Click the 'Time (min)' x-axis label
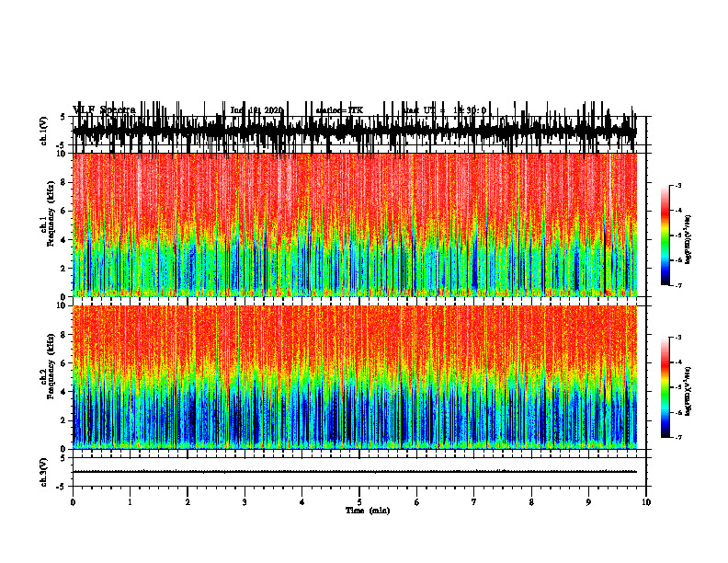The image size is (728, 563). tap(368, 511)
